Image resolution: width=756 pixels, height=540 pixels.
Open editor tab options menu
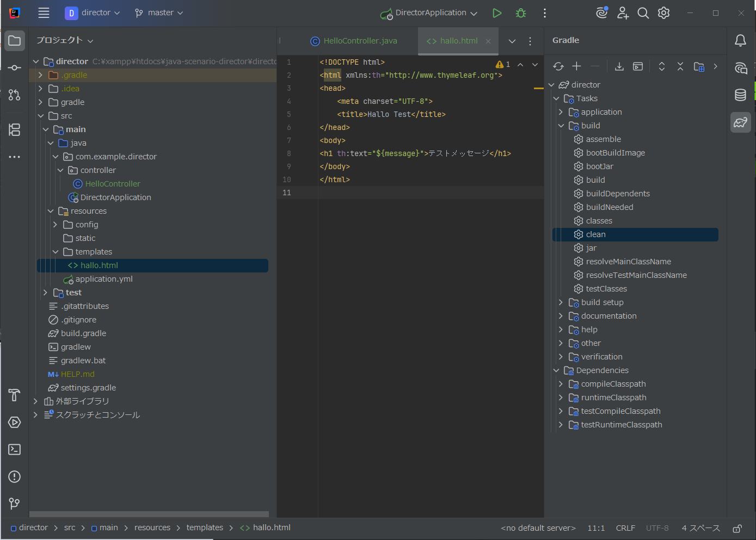(x=530, y=41)
